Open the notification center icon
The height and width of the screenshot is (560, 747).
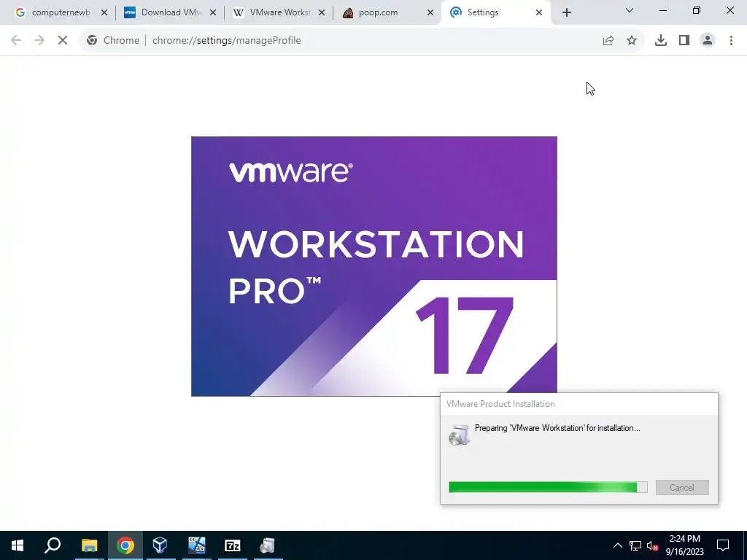click(723, 545)
